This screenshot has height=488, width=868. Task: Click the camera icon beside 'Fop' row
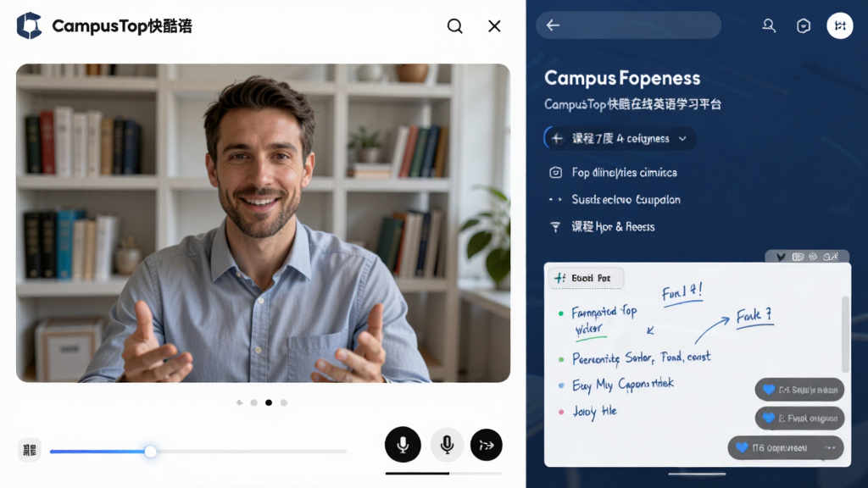pos(555,173)
